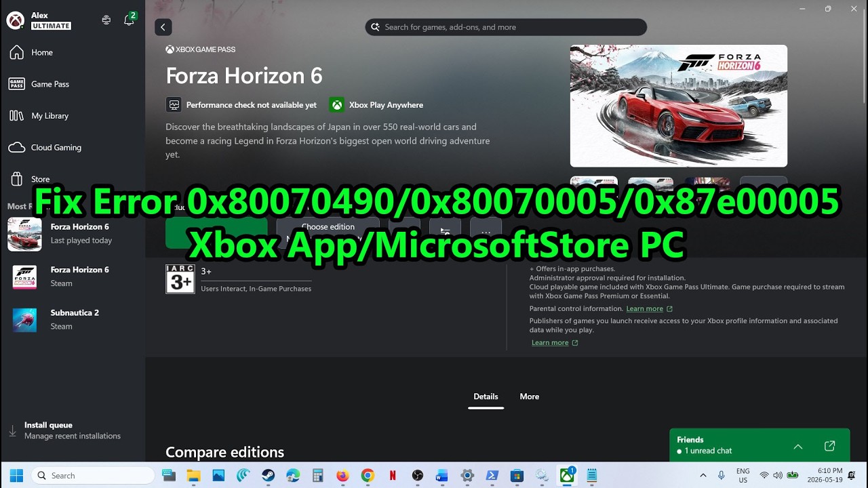Image resolution: width=868 pixels, height=488 pixels.
Task: Open Netflix from taskbar
Action: tap(393, 476)
